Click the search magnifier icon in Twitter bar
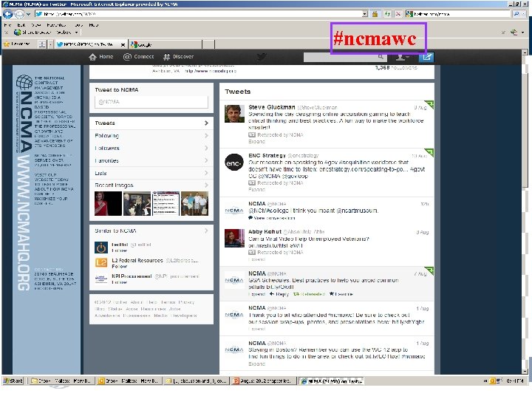The image size is (532, 399). coord(381,57)
